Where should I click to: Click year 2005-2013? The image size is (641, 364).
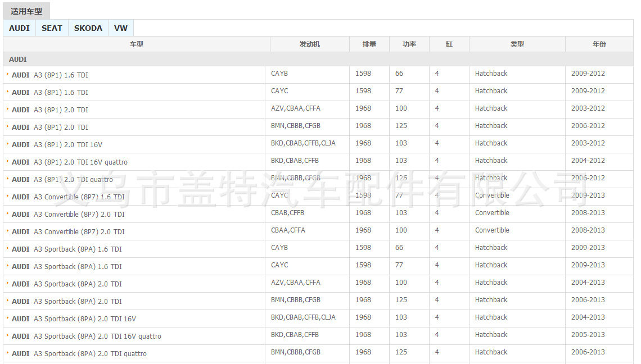point(588,335)
